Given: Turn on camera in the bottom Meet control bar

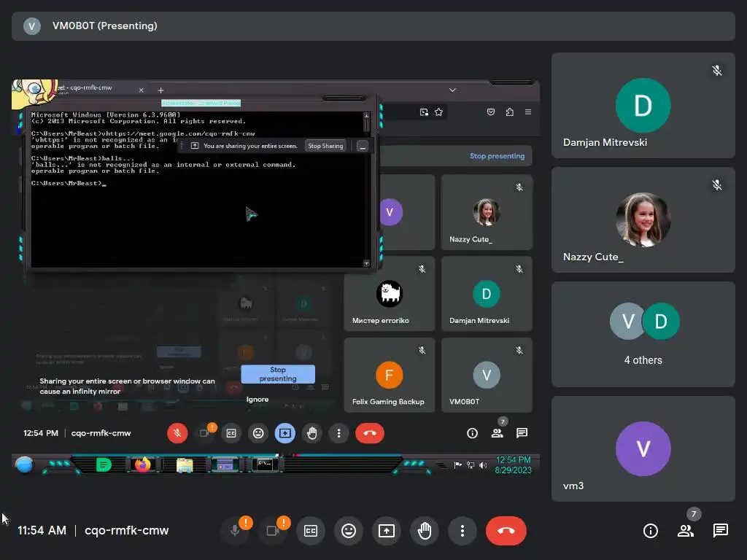Looking at the screenshot, I should click(273, 531).
